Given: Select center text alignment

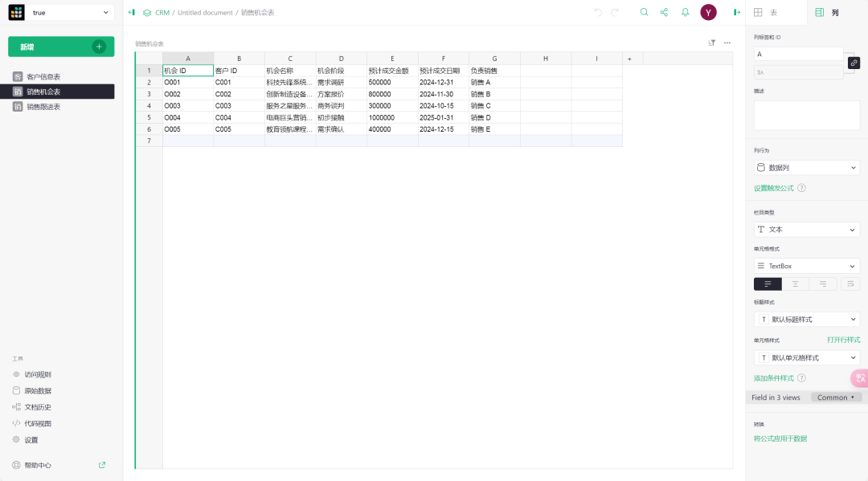Looking at the screenshot, I should tap(795, 284).
